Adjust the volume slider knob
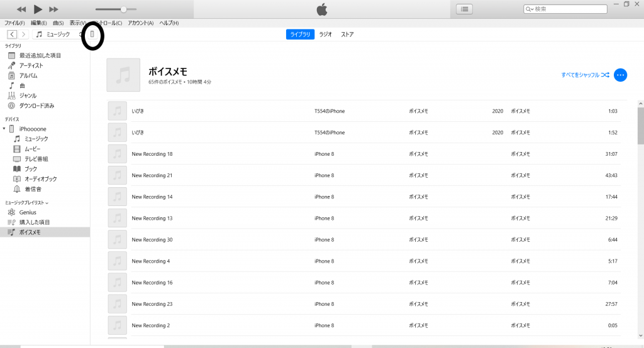 (123, 9)
